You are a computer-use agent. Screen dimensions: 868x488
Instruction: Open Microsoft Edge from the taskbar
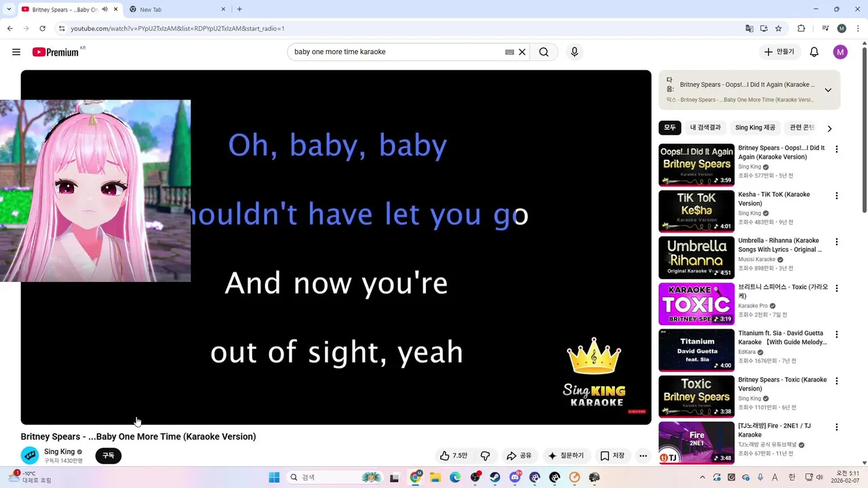pyautogui.click(x=455, y=477)
